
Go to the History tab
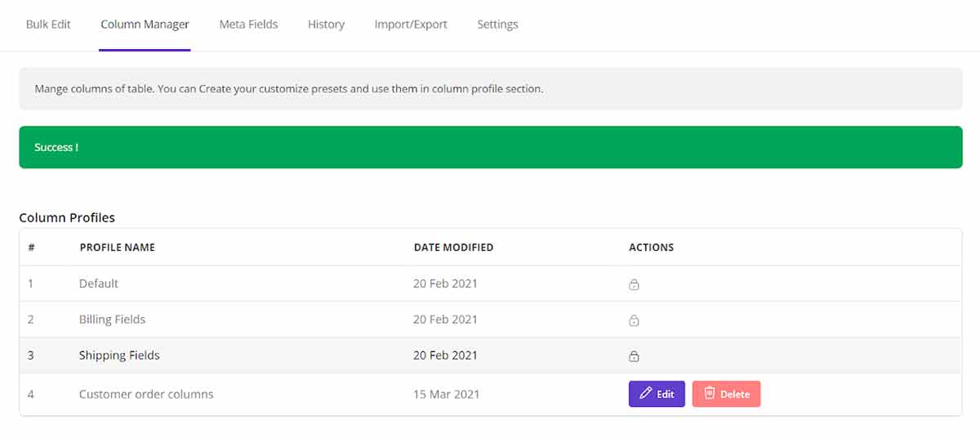click(x=326, y=25)
